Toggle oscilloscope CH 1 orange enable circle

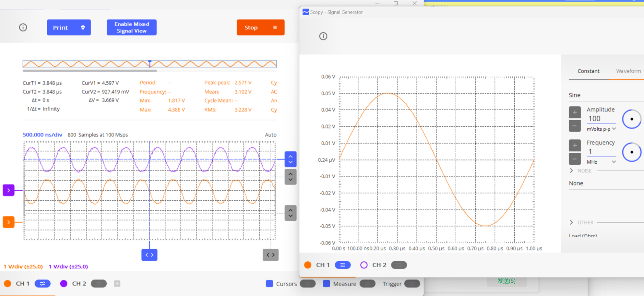[x=7, y=284]
